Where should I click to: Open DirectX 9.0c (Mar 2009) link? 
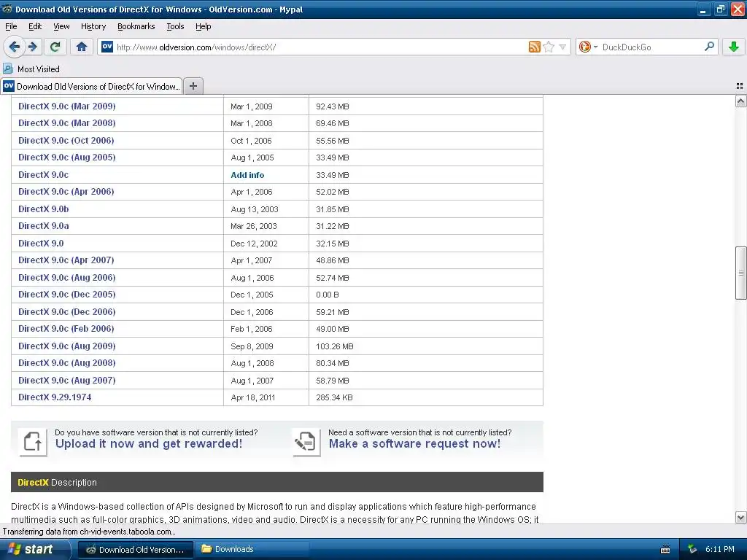(x=66, y=106)
